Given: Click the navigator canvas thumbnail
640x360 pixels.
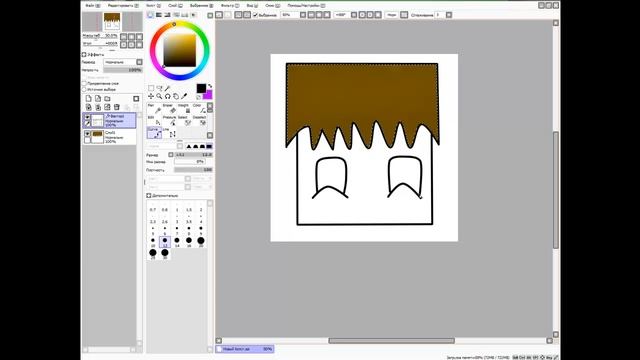Looking at the screenshot, I should [x=112, y=21].
